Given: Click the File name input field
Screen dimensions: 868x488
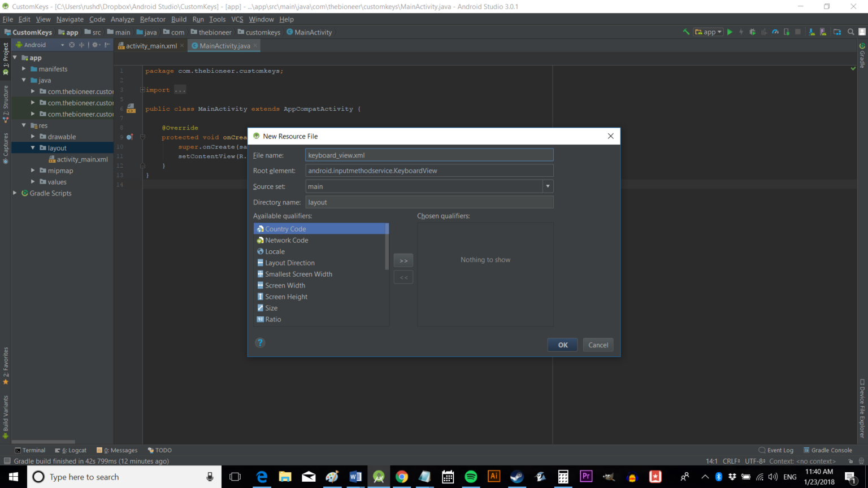Looking at the screenshot, I should click(428, 155).
